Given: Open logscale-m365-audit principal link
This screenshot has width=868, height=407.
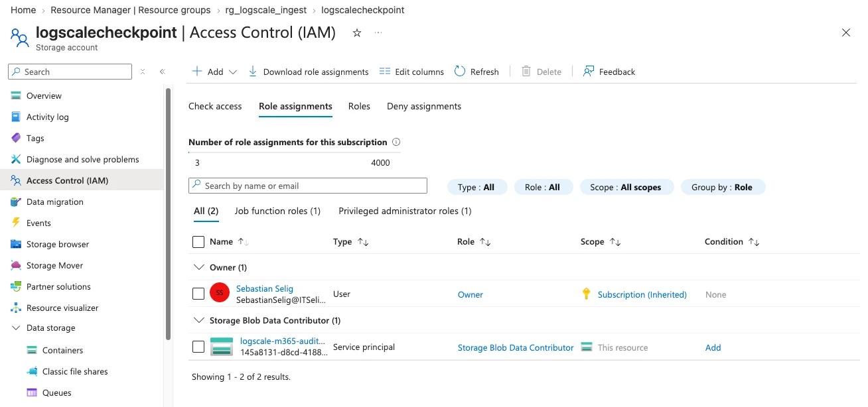Looking at the screenshot, I should tap(283, 341).
